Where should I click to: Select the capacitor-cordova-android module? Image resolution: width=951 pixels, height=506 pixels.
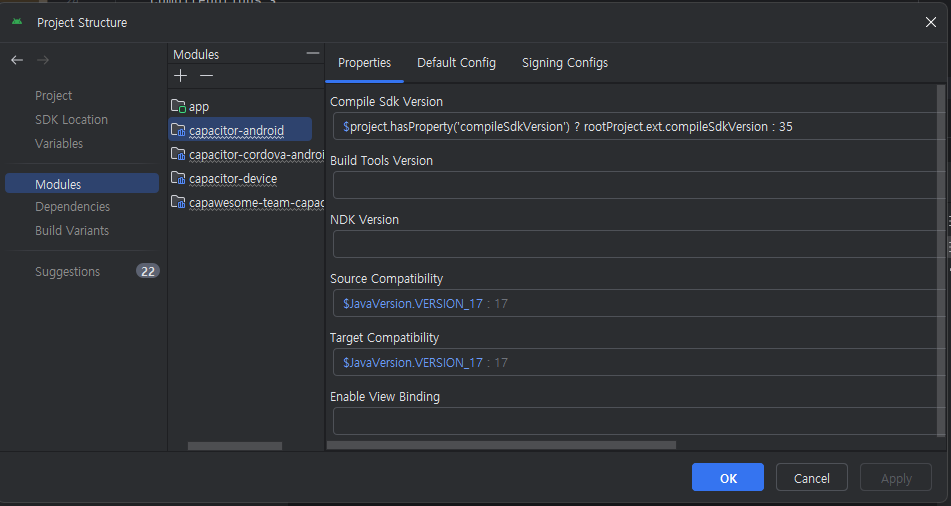click(x=257, y=155)
